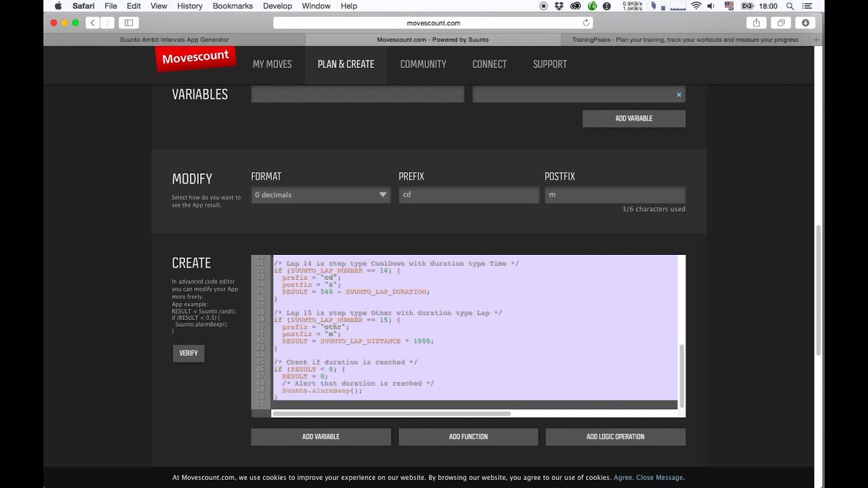This screenshot has width=868, height=488.
Task: Go forward with Safari's forward arrow
Action: (106, 22)
